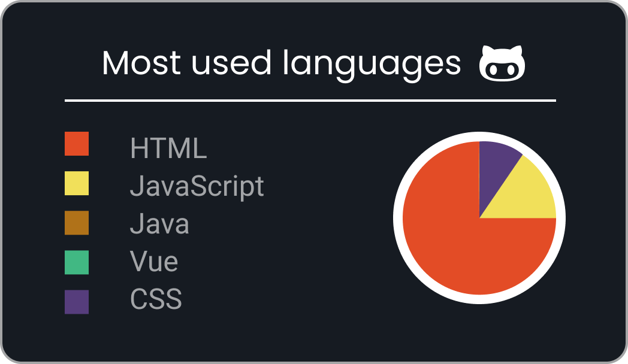Screen dimensions: 628x364
Task: Select the CSS legend label
Action: click(x=156, y=299)
